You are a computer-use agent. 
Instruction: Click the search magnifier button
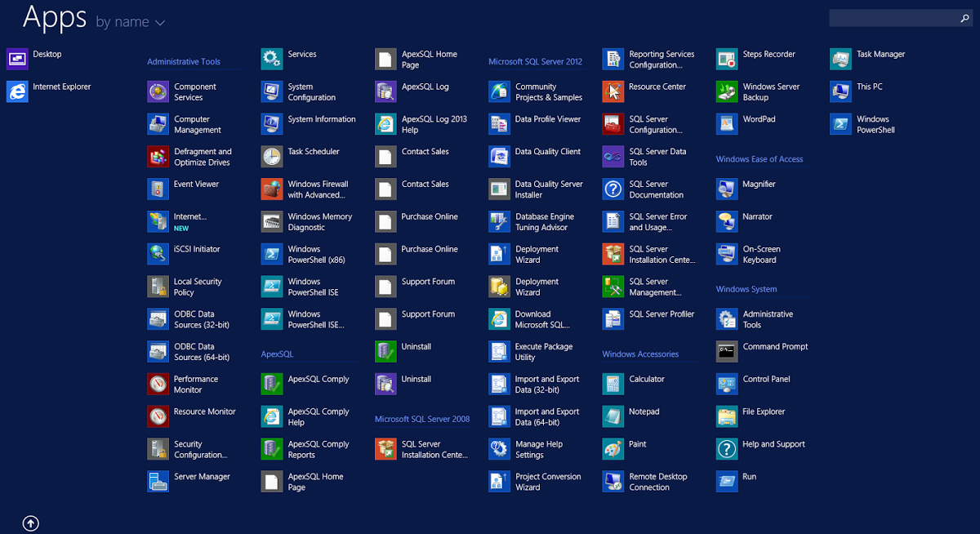point(964,18)
